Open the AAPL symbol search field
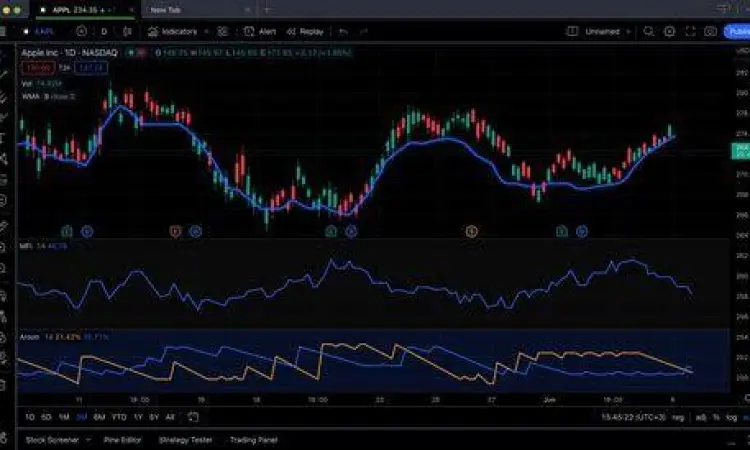The width and height of the screenshot is (750, 450). pyautogui.click(x=39, y=32)
